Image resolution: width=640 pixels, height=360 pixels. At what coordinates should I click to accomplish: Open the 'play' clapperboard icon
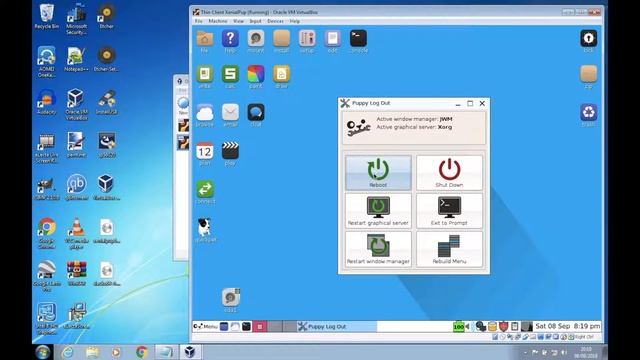(230, 153)
